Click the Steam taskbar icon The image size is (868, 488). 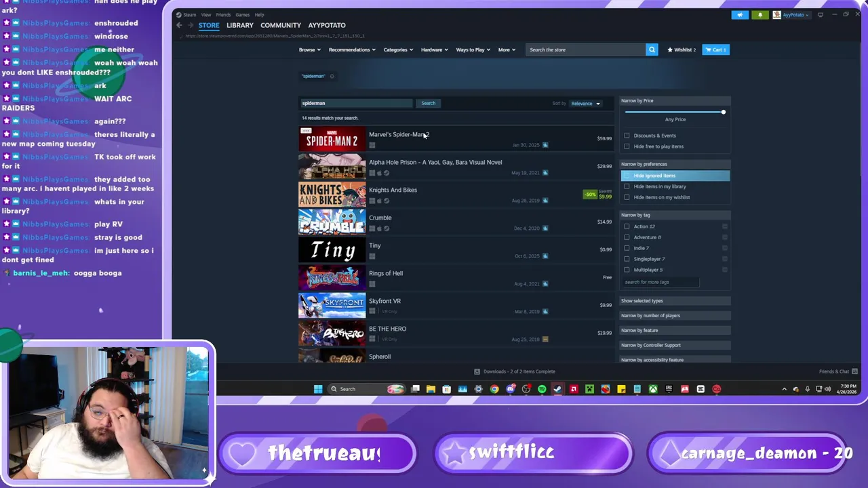(557, 389)
